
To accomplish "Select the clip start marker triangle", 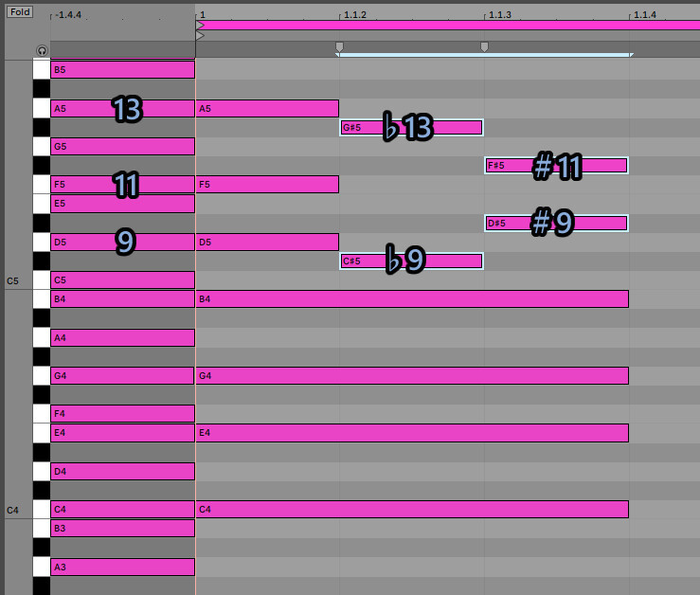I will [200, 25].
